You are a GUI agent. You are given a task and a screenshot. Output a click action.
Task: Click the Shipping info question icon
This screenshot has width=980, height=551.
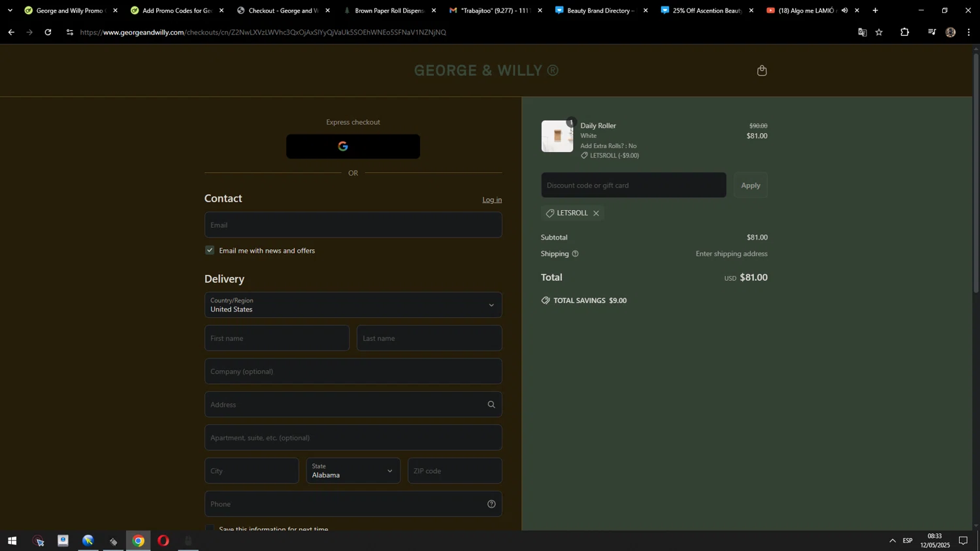coord(575,254)
